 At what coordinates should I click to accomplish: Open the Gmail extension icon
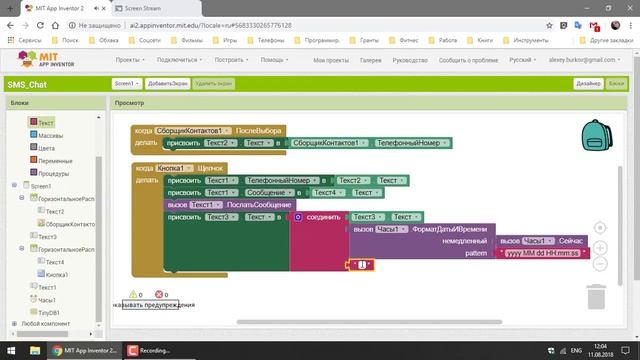(x=594, y=26)
